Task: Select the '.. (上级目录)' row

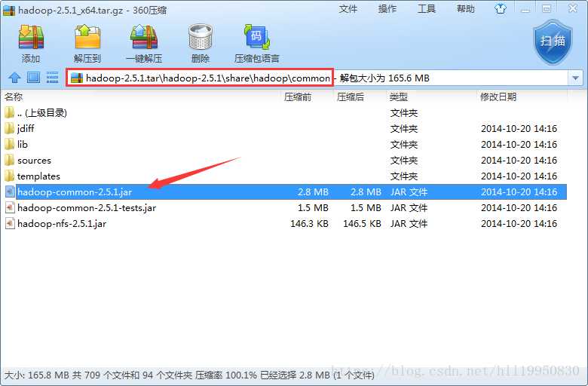Action: click(x=285, y=113)
